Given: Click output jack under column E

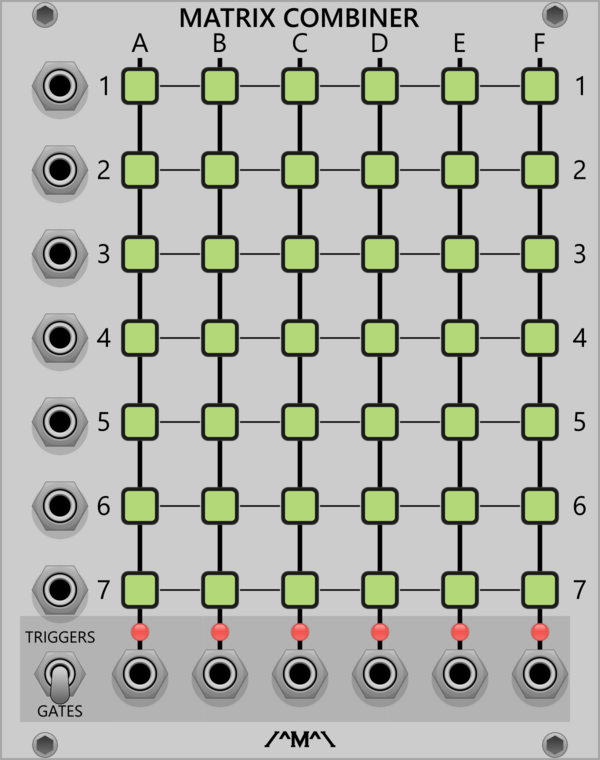Looking at the screenshot, I should (x=460, y=674).
